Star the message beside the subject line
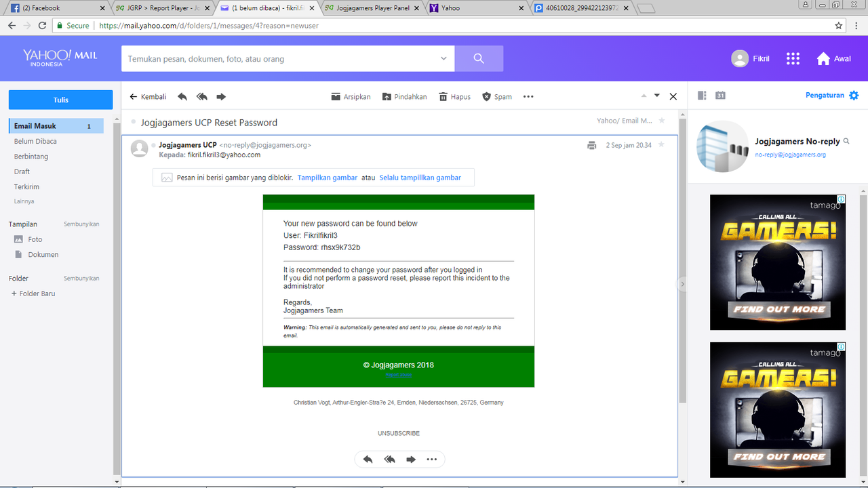The width and height of the screenshot is (868, 488). click(662, 121)
